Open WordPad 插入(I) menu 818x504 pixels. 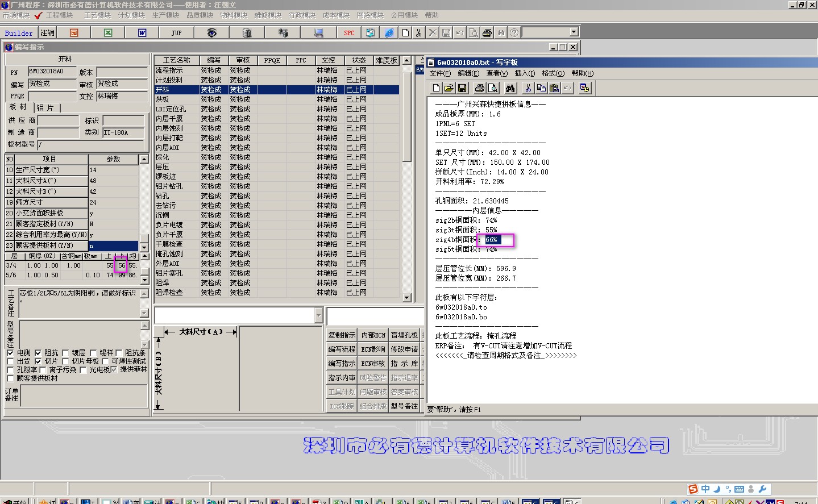[525, 73]
